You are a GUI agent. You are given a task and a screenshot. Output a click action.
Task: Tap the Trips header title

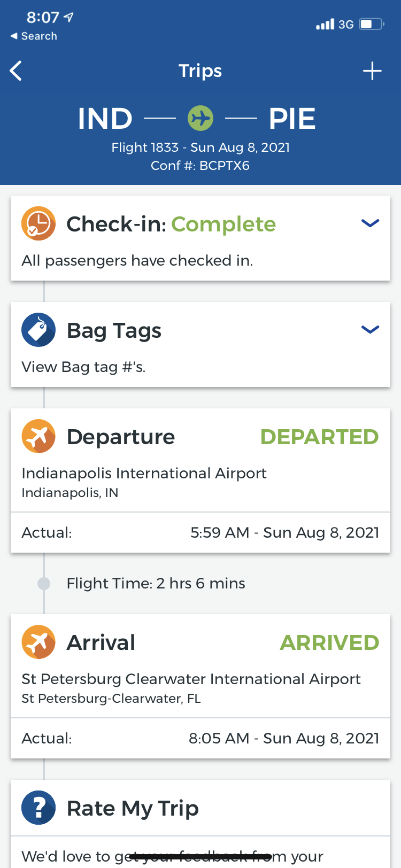pos(200,71)
